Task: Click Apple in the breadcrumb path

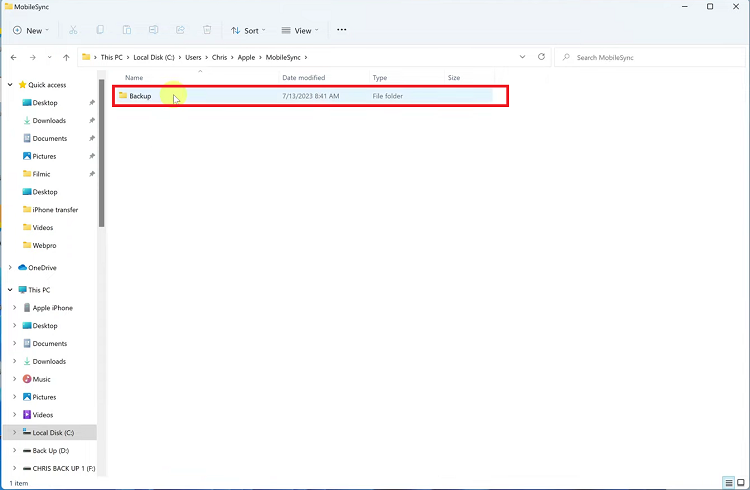Action: (246, 57)
